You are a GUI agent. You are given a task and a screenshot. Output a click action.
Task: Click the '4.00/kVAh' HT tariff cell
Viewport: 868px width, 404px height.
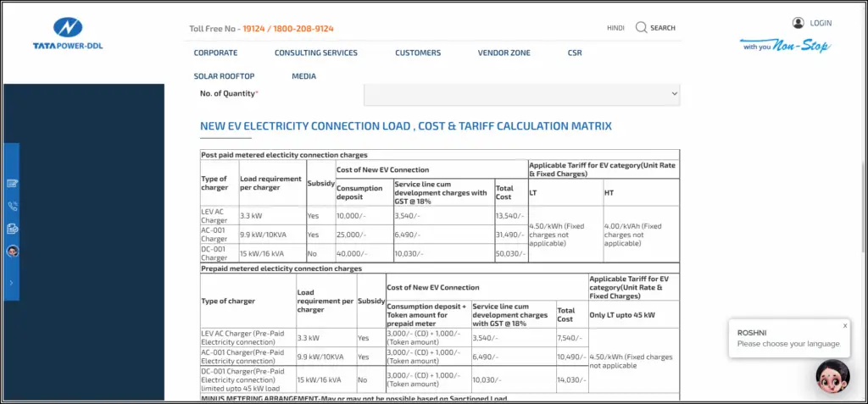coord(641,235)
